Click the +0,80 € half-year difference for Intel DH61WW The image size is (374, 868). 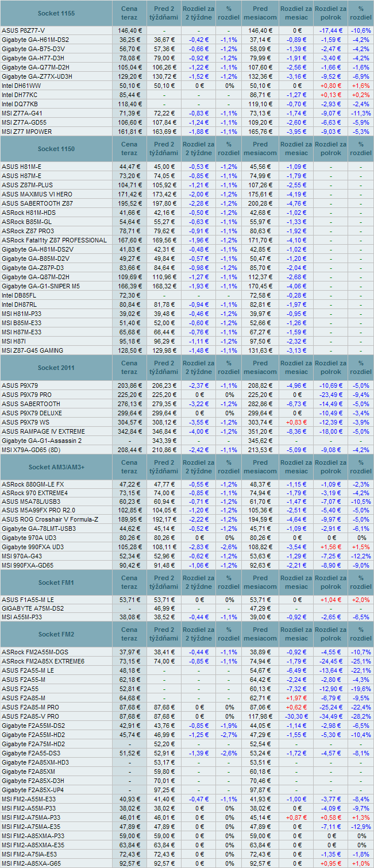click(x=330, y=86)
